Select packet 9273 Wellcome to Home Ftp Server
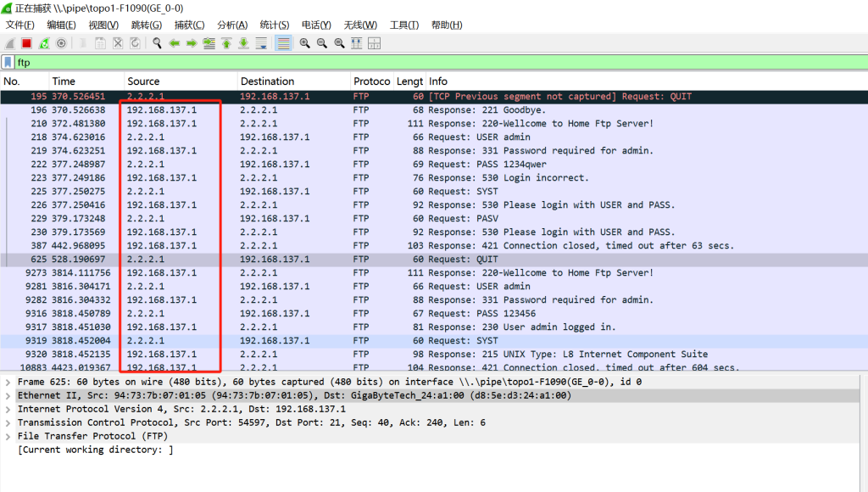 click(434, 273)
